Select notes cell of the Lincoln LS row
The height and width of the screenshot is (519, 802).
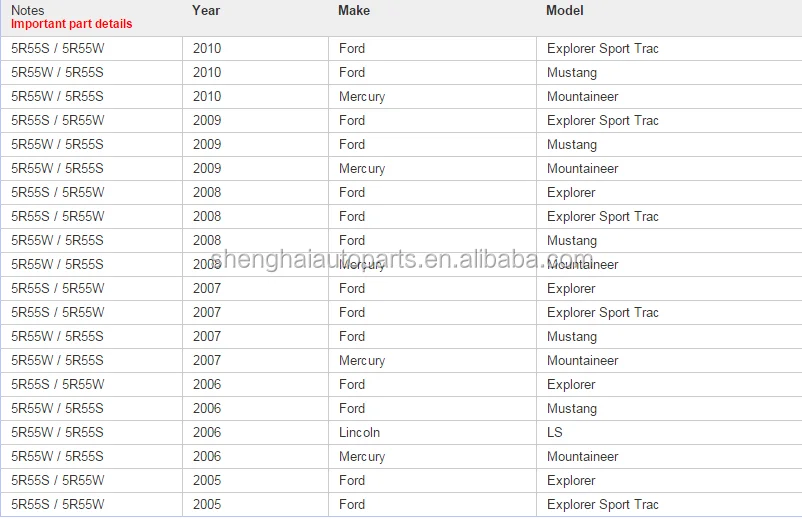click(x=57, y=432)
